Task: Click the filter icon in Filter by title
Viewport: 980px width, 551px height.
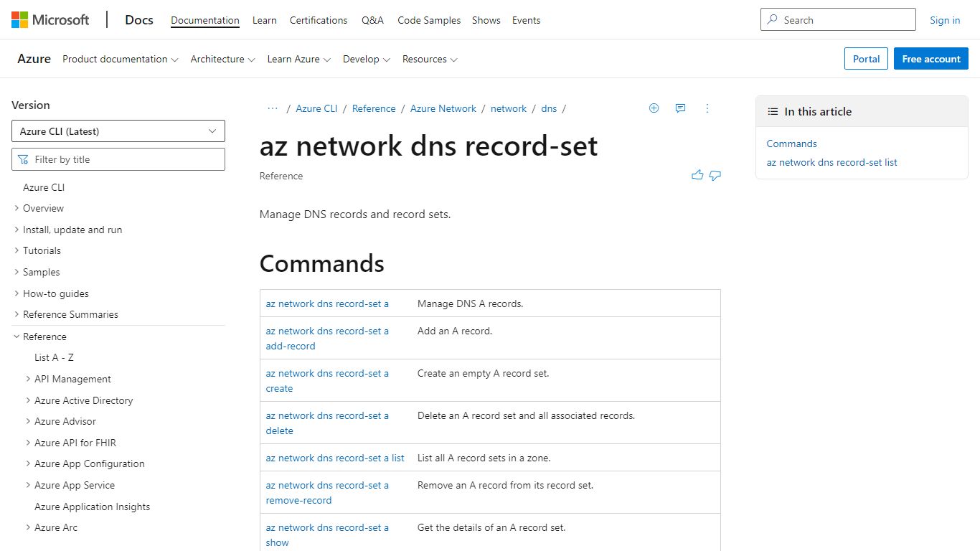Action: 24,159
